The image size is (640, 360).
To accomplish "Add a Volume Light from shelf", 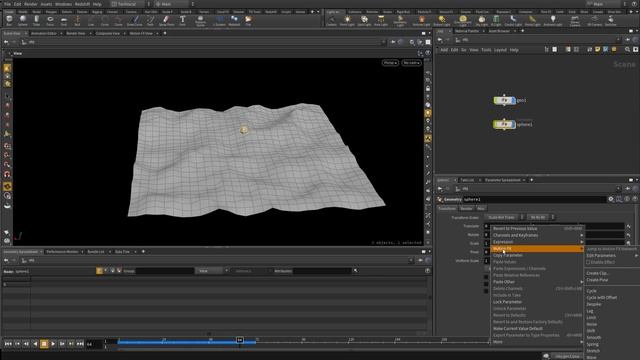I will pyautogui.click(x=422, y=20).
